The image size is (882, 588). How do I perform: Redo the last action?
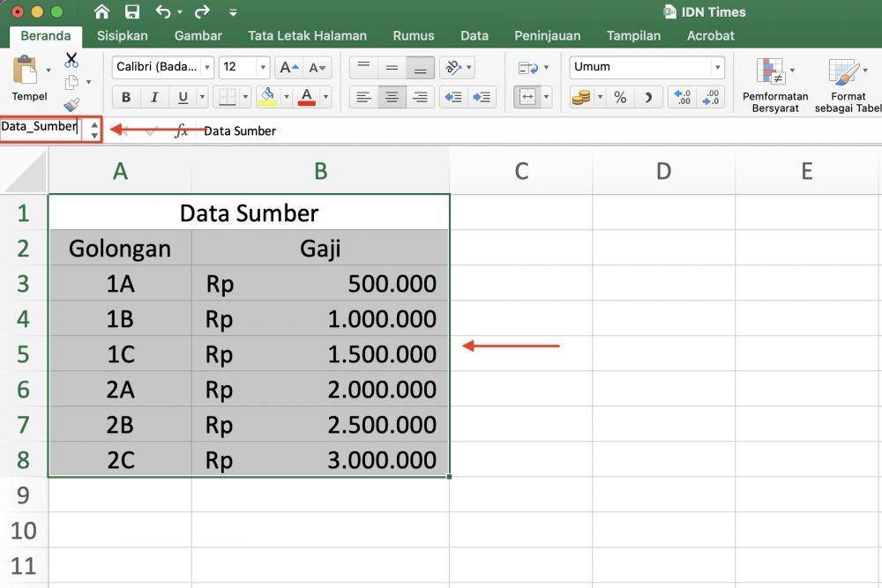[x=202, y=11]
